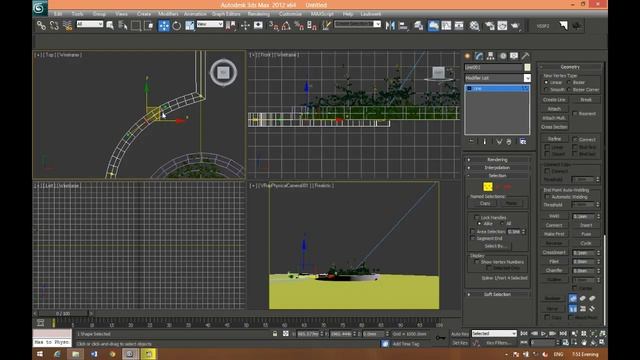Viewport: 640px width, 360px height.
Task: Open the Render Setup icon
Action: tap(489, 26)
